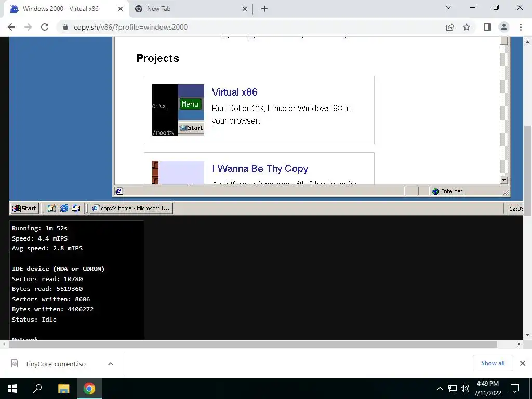Click the IE status bar page icon
532x399 pixels.
(119, 191)
